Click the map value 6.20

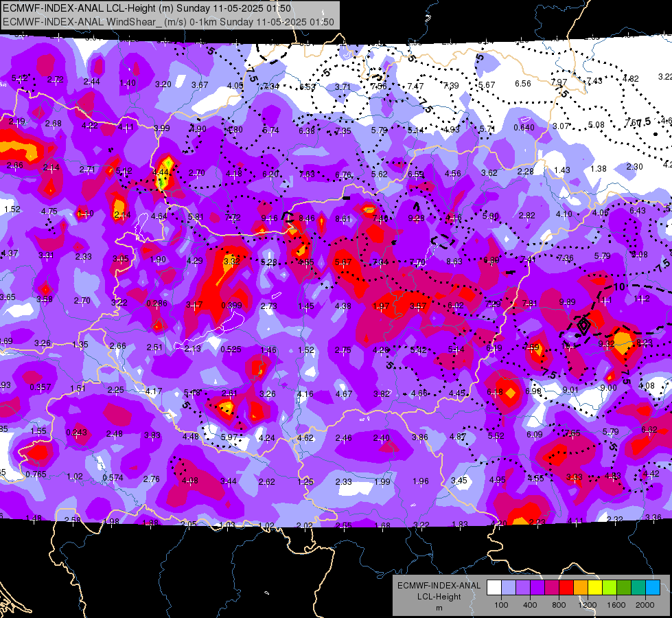coord(270,174)
